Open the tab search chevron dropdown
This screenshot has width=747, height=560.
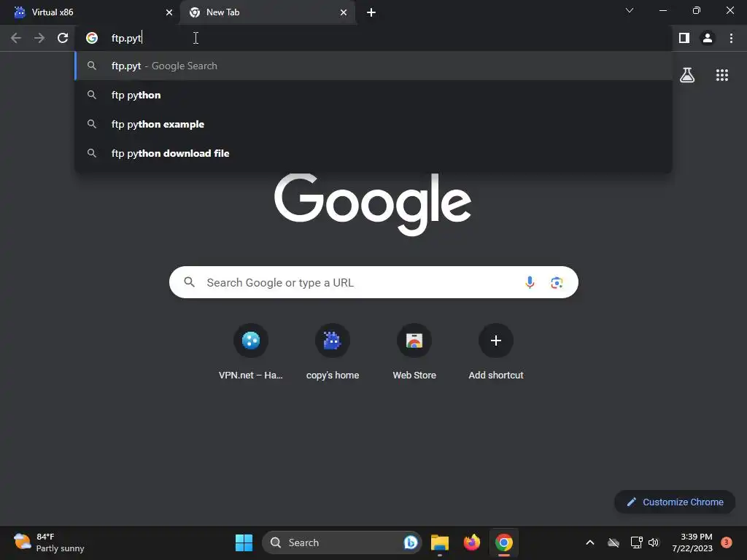tap(630, 10)
